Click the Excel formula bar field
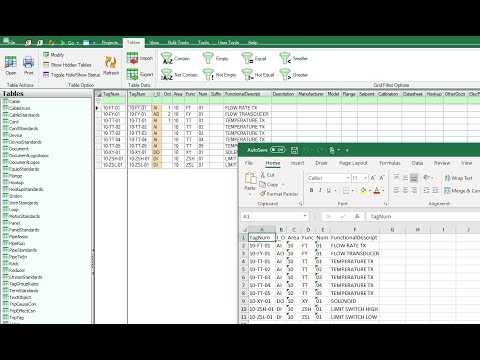Image resolution: width=480 pixels, height=360 pixels. (423, 217)
